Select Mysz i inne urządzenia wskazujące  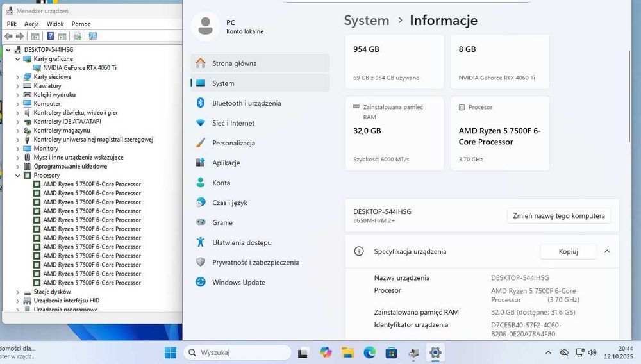click(78, 157)
